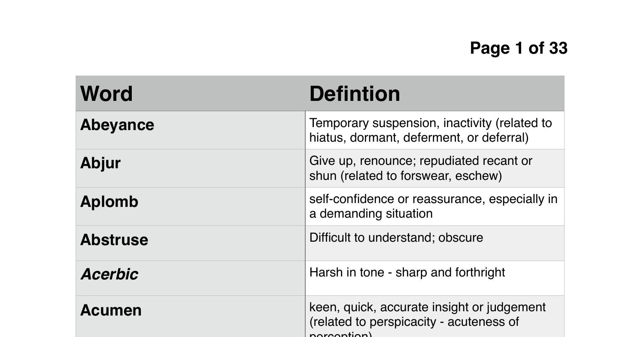Click the word cell "Abjur"
Image resolution: width=644 pixels, height=337 pixels.
coord(100,163)
